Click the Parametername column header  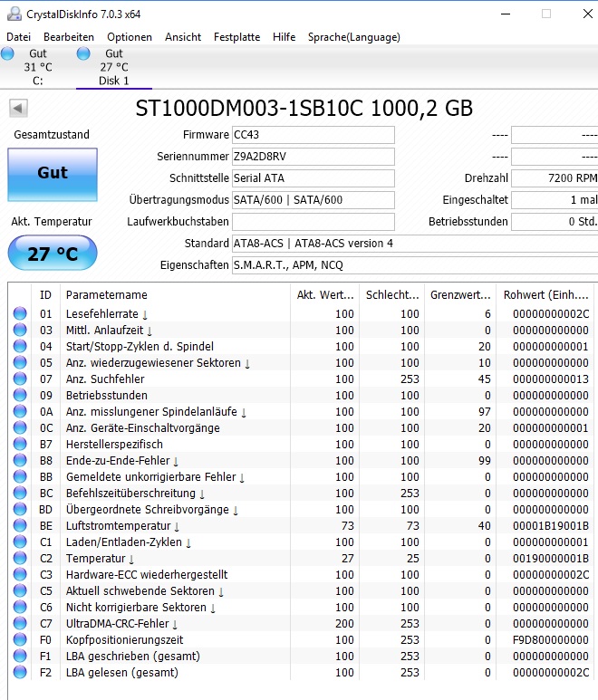(x=175, y=294)
